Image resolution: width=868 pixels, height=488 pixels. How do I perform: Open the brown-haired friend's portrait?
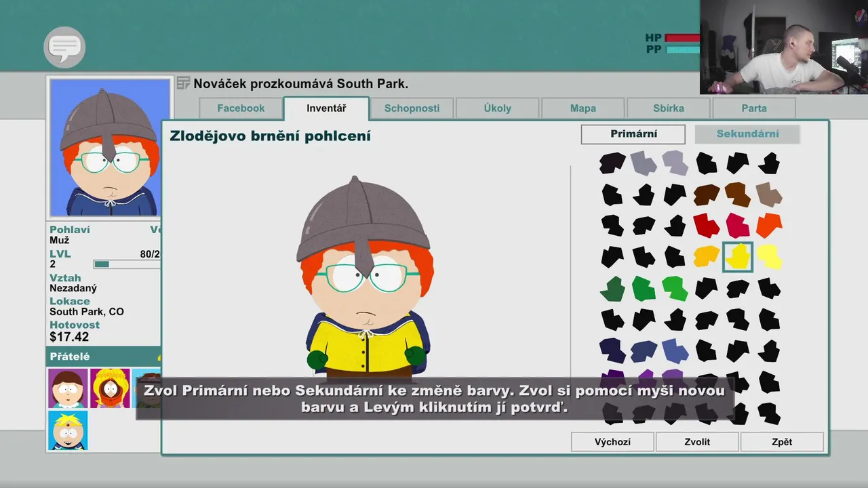(x=68, y=388)
